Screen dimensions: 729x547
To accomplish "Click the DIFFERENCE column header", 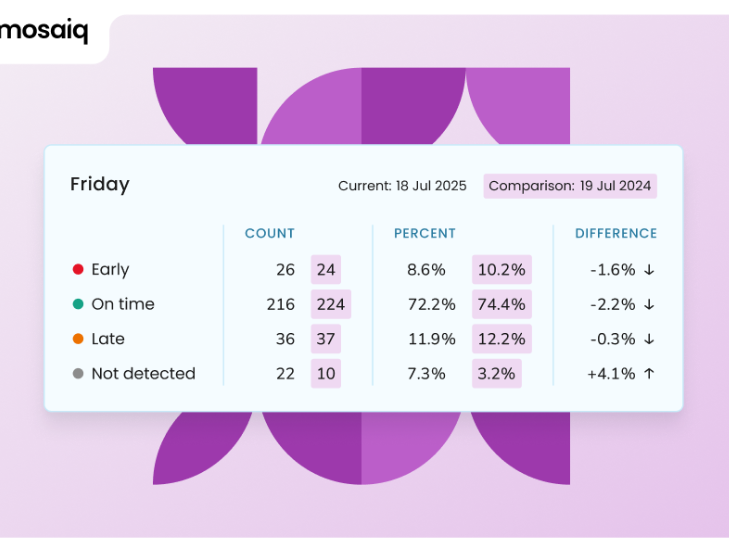I will pos(616,234).
